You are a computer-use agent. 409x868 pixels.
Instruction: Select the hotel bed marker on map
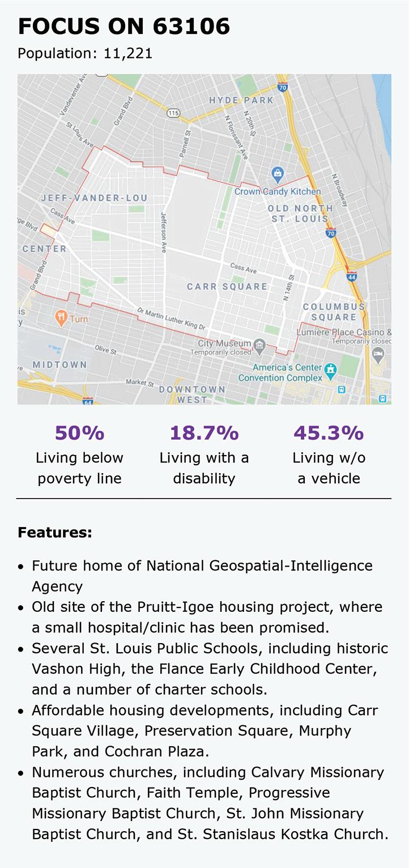click(378, 355)
